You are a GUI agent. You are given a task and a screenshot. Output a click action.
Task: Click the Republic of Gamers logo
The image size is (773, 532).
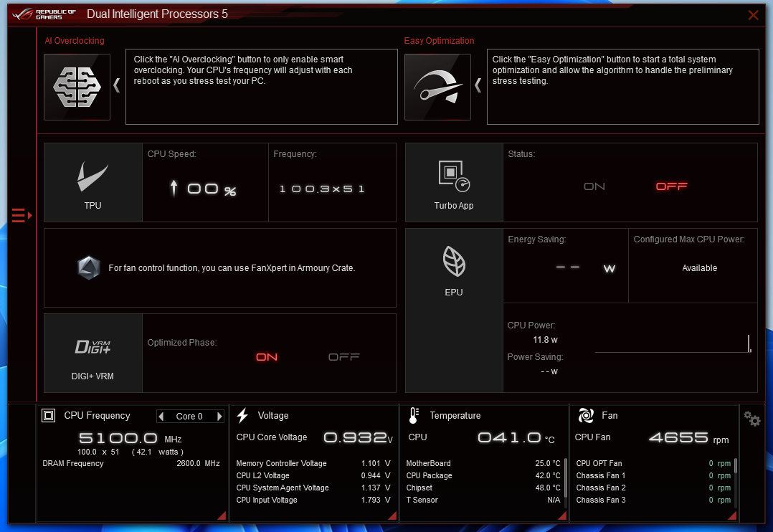(44, 14)
